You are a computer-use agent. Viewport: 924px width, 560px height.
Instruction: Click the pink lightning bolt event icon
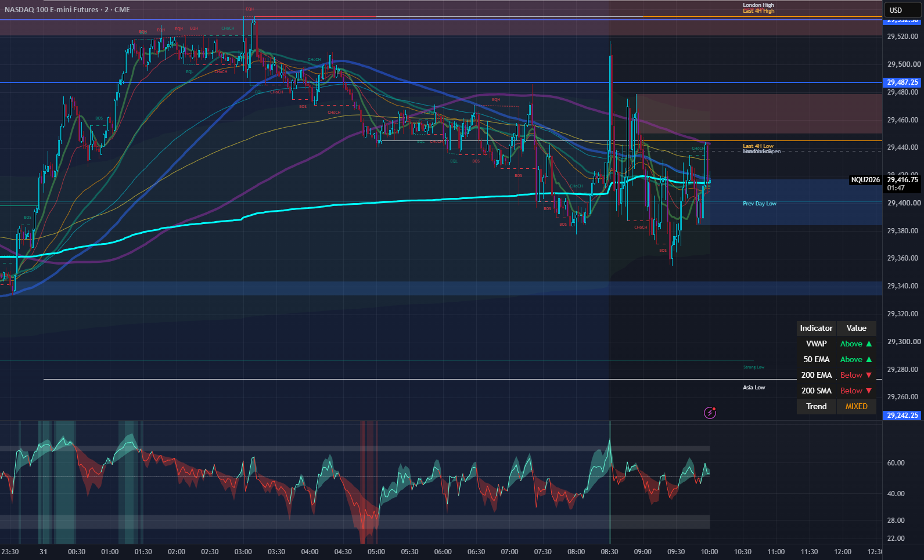pyautogui.click(x=710, y=413)
